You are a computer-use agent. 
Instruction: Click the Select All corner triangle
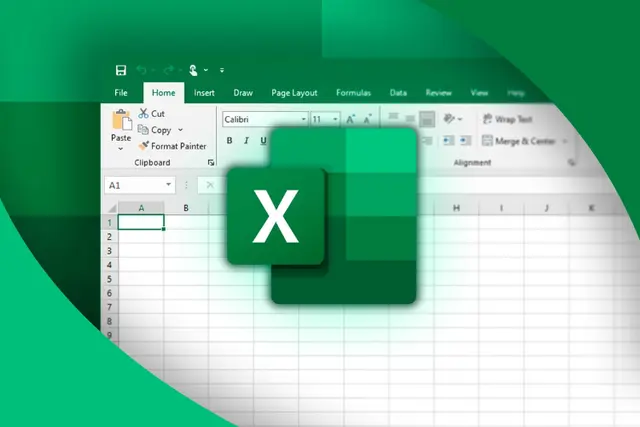[x=112, y=208]
